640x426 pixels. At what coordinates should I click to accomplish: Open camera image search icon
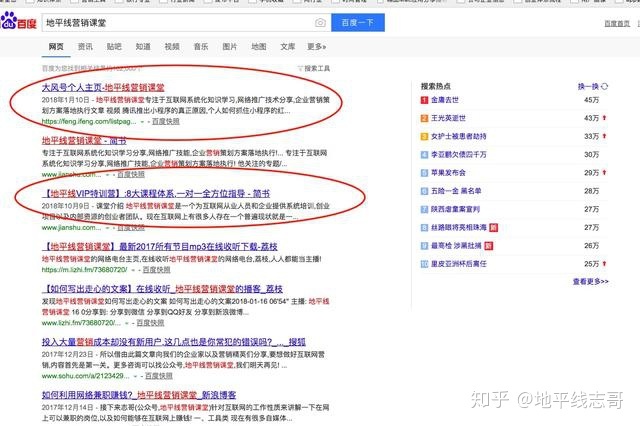[x=320, y=23]
